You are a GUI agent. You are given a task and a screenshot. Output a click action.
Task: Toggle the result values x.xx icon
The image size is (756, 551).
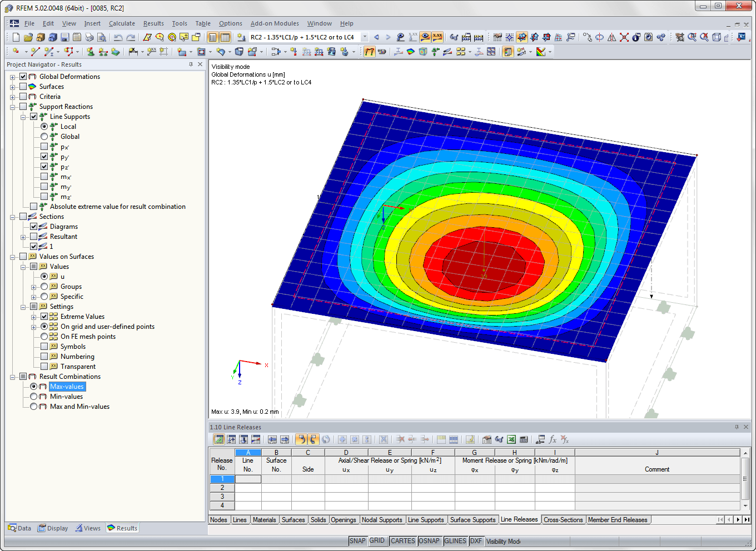tap(437, 37)
